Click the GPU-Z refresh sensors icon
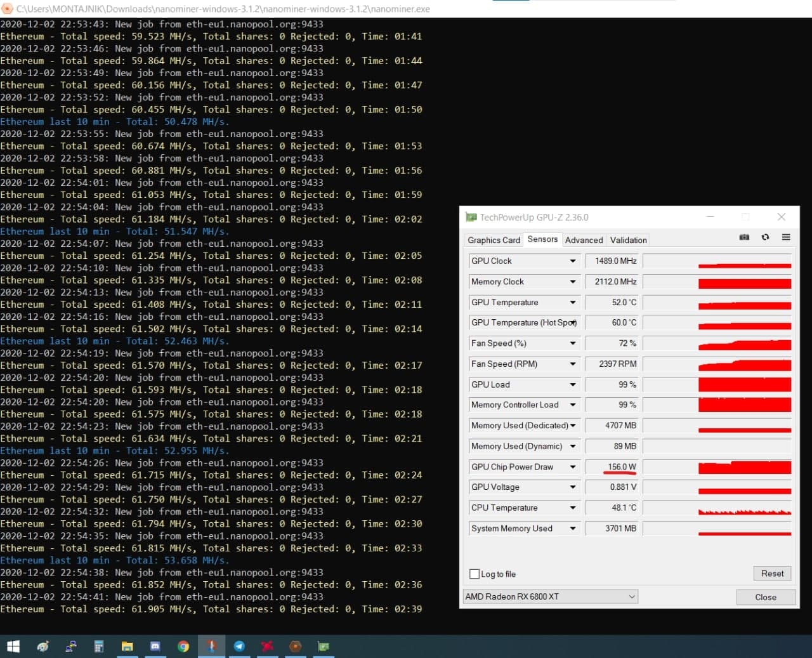This screenshot has height=658, width=812. click(765, 237)
